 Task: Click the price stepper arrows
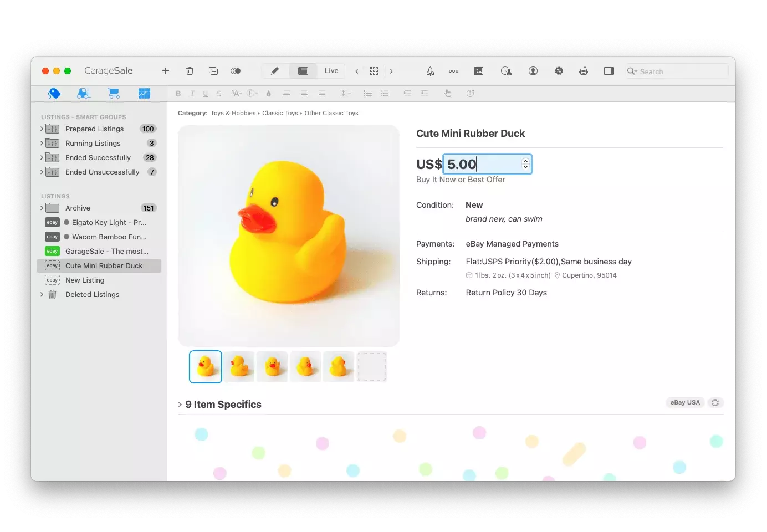[x=525, y=164]
